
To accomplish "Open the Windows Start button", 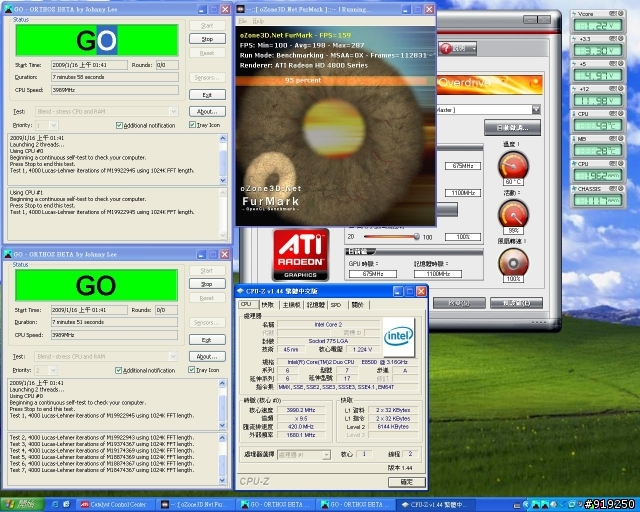I will point(21,505).
